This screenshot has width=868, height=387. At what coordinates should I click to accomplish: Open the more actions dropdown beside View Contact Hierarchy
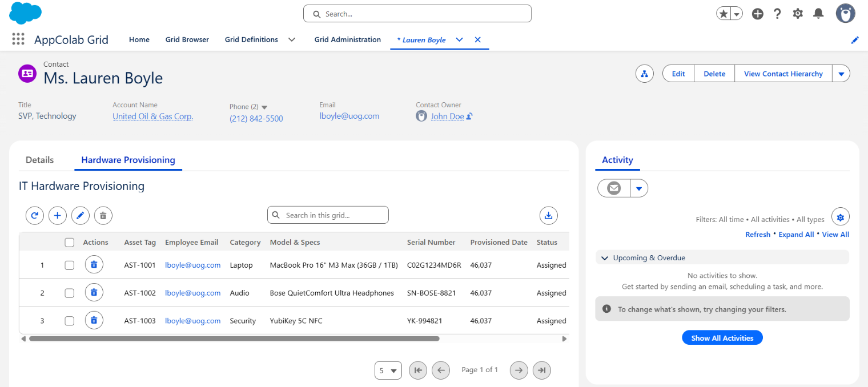pyautogui.click(x=841, y=74)
